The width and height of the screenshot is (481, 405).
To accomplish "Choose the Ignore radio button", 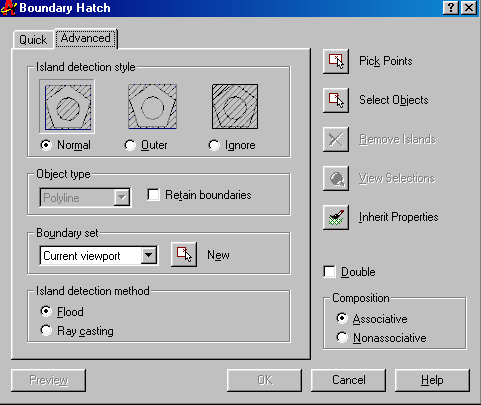I will click(x=214, y=145).
